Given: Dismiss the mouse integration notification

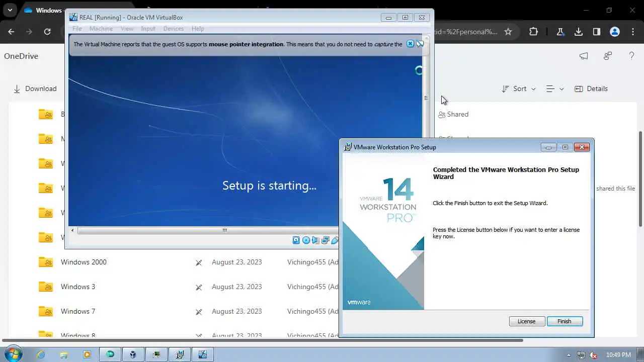Looking at the screenshot, I should pyautogui.click(x=410, y=44).
